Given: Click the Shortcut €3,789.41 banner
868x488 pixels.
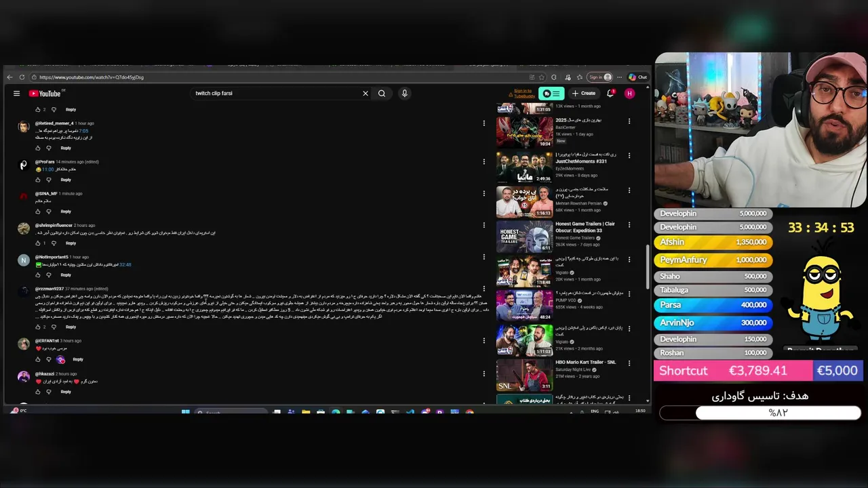Looking at the screenshot, I should (x=733, y=371).
